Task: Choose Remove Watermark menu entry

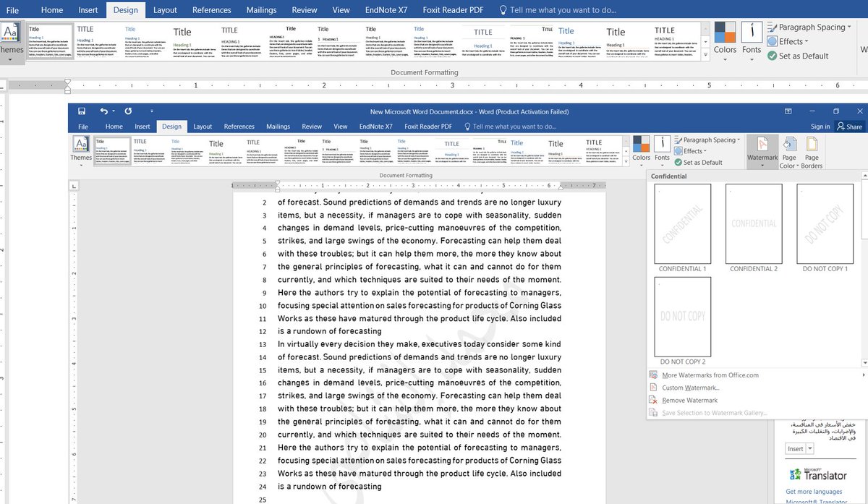Action: 757,400
